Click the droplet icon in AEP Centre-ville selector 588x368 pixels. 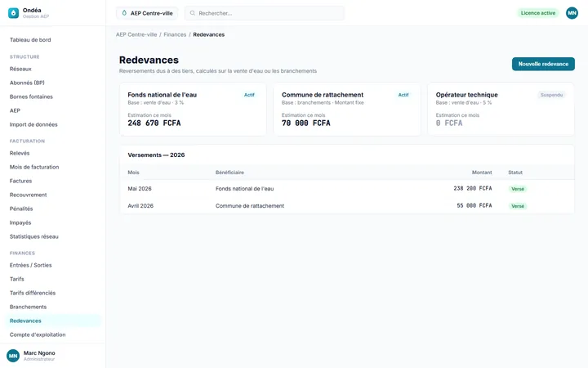click(124, 13)
